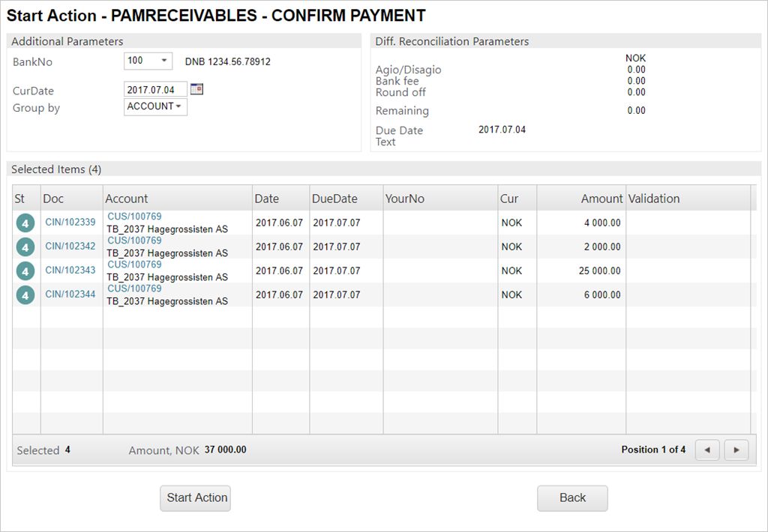Click the Account column header
Viewport: 768px width, 532px height.
coord(127,199)
